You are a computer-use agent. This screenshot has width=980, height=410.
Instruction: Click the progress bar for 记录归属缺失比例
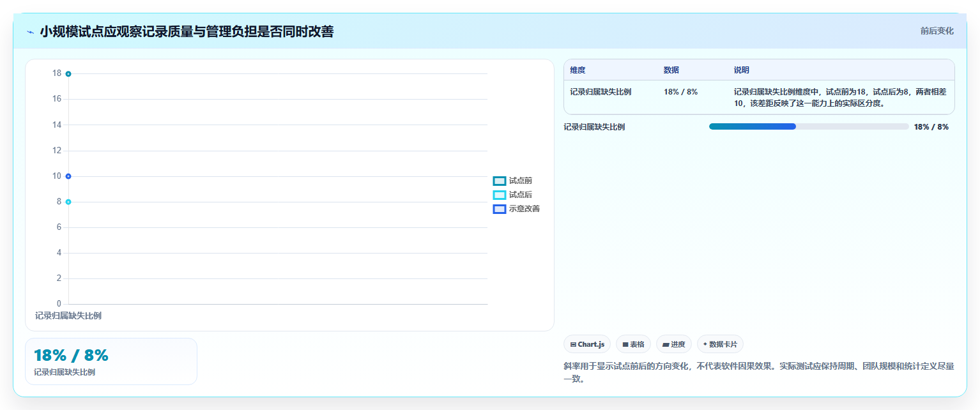[809, 126]
